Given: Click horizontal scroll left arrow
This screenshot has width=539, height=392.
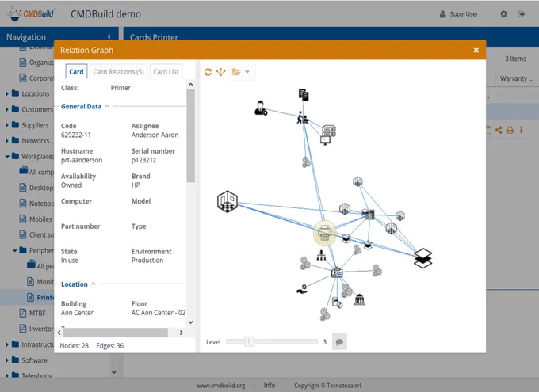Looking at the screenshot, I should tap(59, 333).
